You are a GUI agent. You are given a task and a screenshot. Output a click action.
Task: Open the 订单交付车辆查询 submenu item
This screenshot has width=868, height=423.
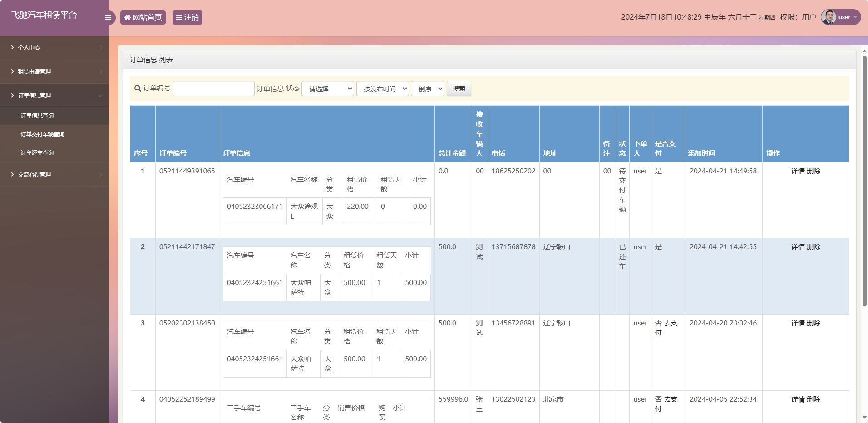pyautogui.click(x=43, y=134)
